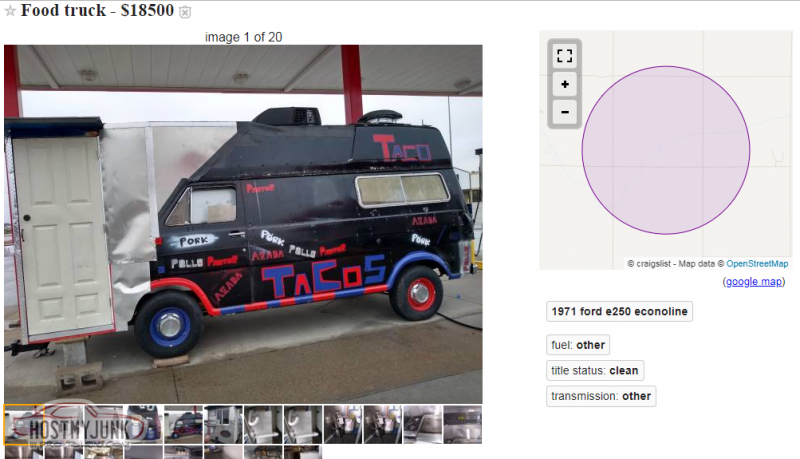Click the title status: clean attribute

tap(594, 370)
